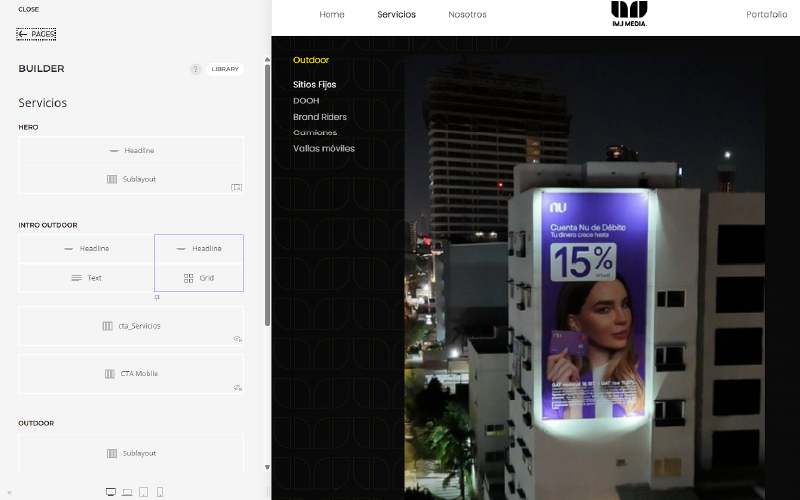The image size is (800, 500).
Task: Click the Portafolio link in header
Action: [x=766, y=15]
